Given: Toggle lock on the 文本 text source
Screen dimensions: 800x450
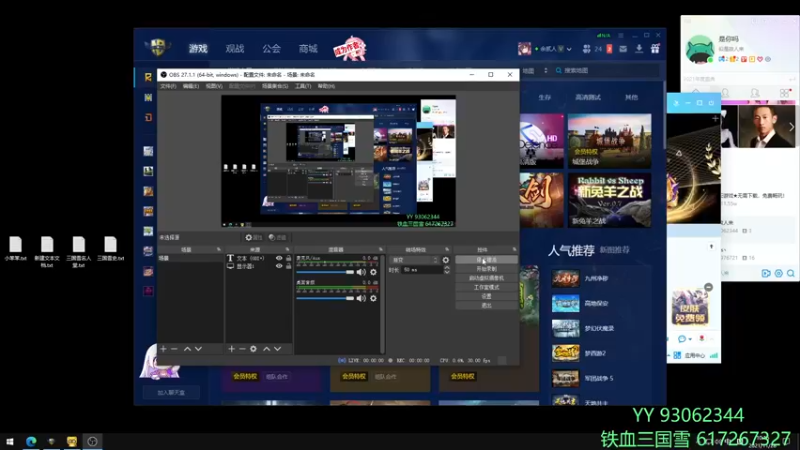Looking at the screenshot, I should click(288, 258).
